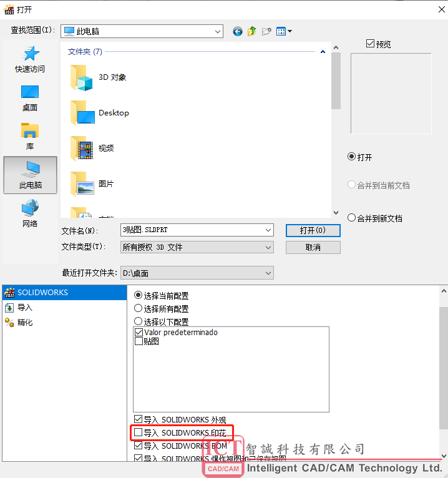
Task: Create a new folder icon
Action: [266, 31]
